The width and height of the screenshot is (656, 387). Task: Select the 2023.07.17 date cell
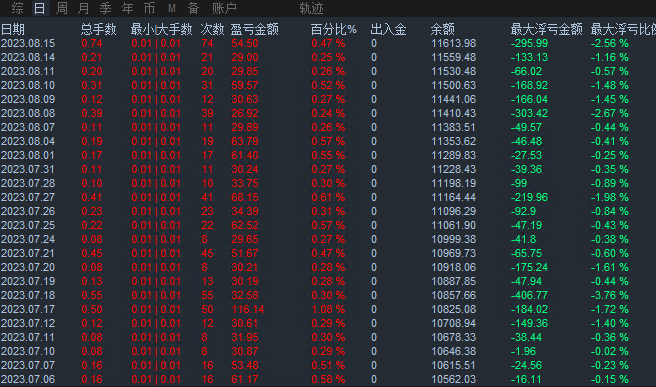coord(28,310)
